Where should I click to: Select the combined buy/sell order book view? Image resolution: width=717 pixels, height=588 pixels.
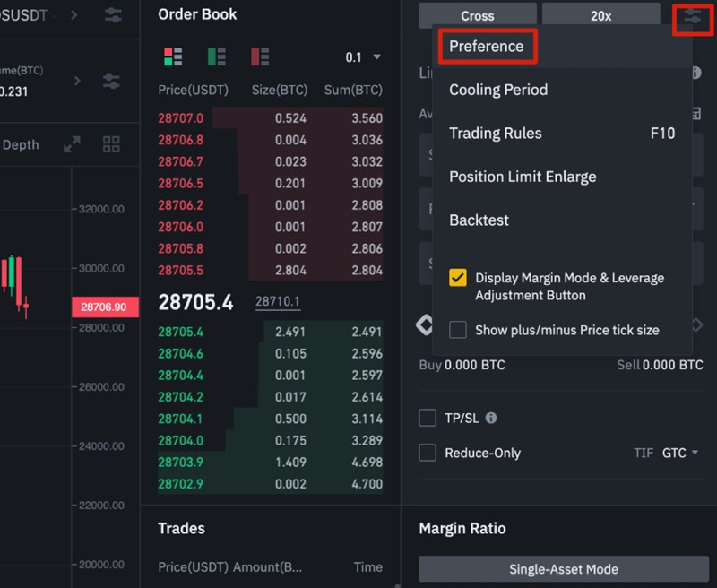pyautogui.click(x=173, y=57)
